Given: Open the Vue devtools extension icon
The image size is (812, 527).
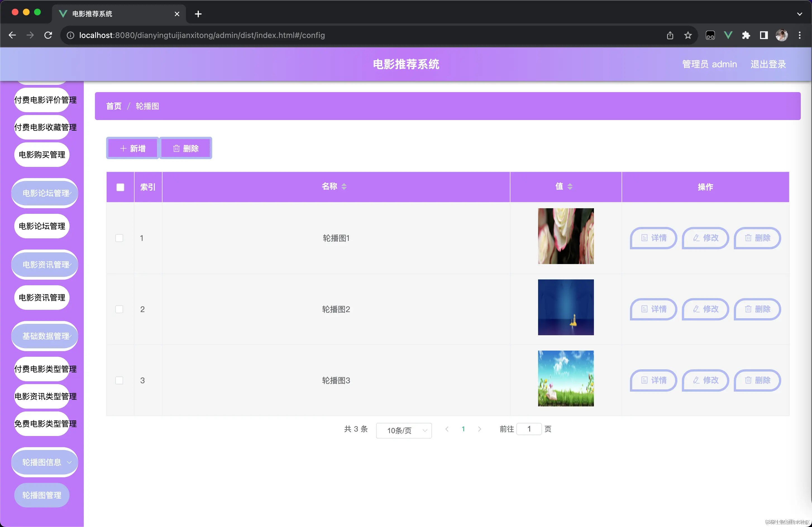Looking at the screenshot, I should [728, 35].
